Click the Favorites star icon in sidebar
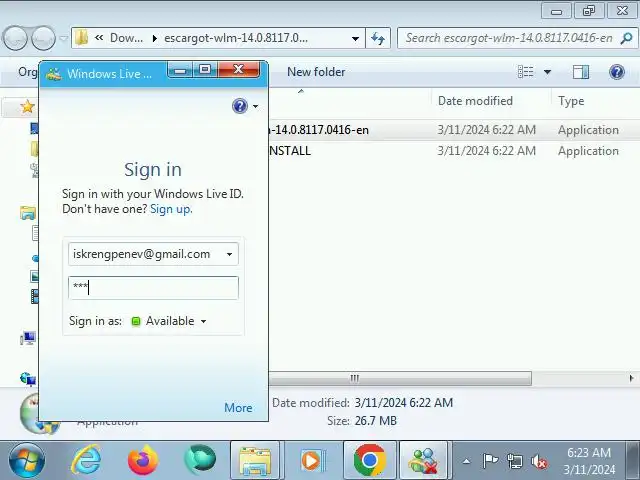This screenshot has width=640, height=480. pos(28,107)
